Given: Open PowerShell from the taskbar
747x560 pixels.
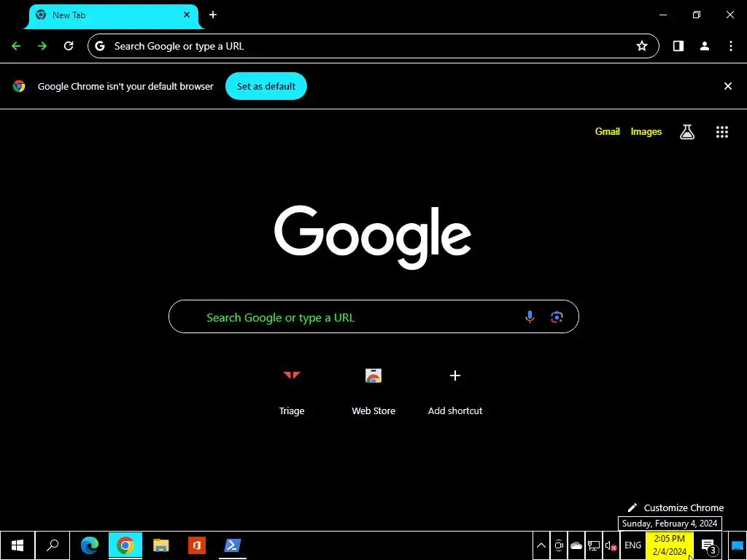Looking at the screenshot, I should (233, 545).
